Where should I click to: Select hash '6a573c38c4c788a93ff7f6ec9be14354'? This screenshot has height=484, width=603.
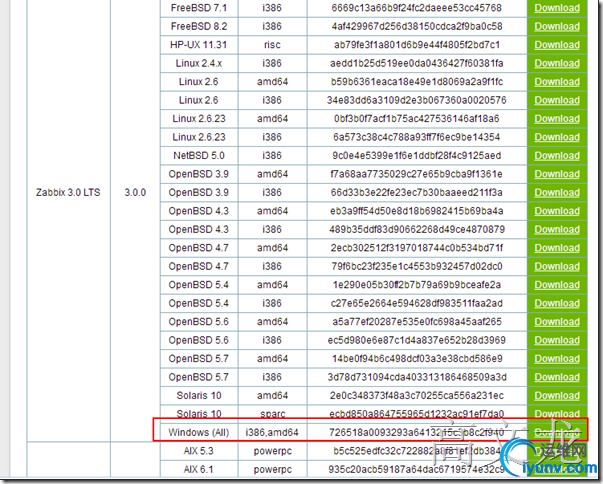click(x=416, y=137)
